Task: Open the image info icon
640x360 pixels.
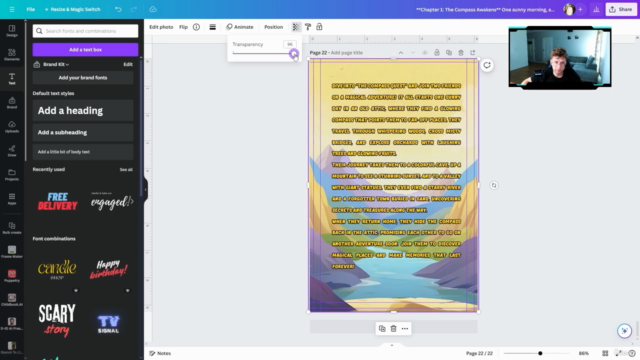Action: (196, 27)
